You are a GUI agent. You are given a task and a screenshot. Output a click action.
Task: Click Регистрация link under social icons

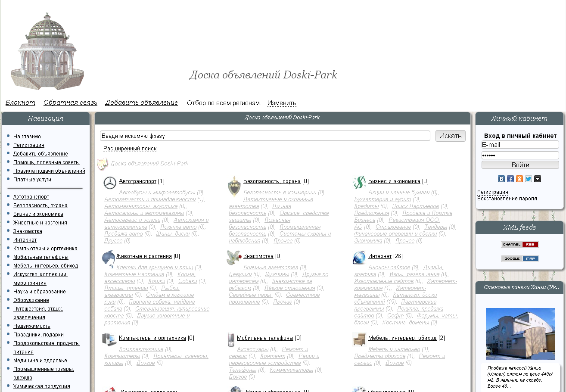(x=493, y=192)
